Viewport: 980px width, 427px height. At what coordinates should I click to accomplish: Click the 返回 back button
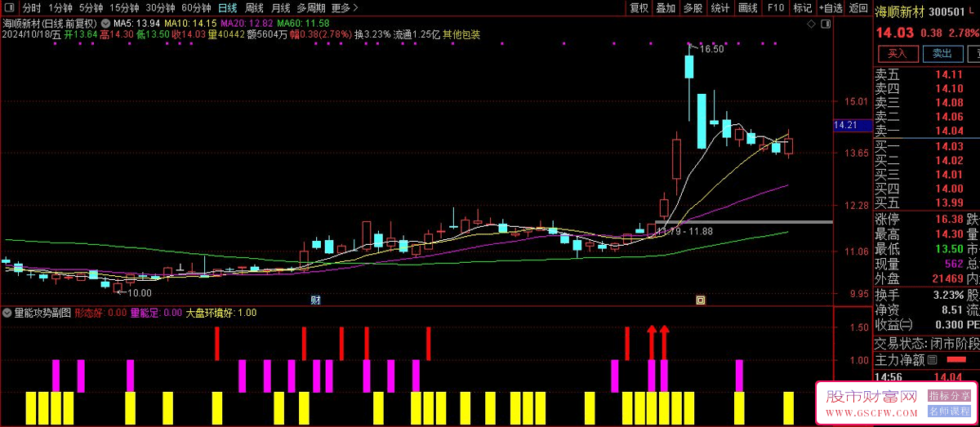(858, 8)
